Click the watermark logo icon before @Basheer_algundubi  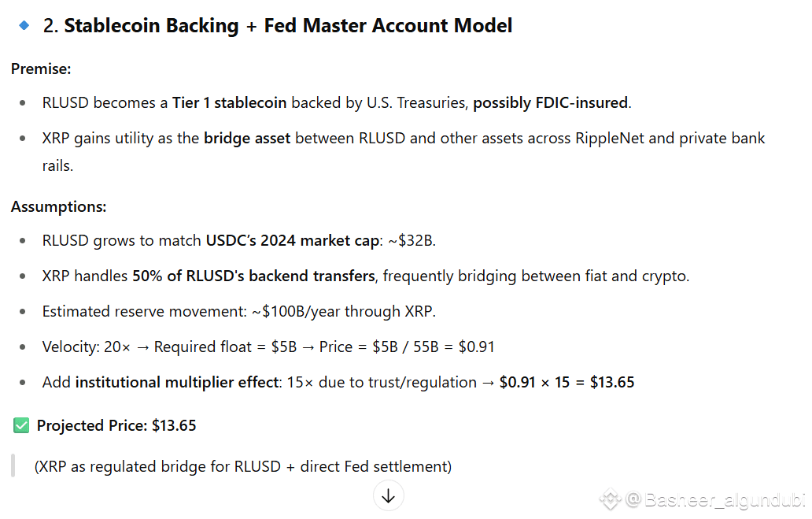click(x=611, y=499)
